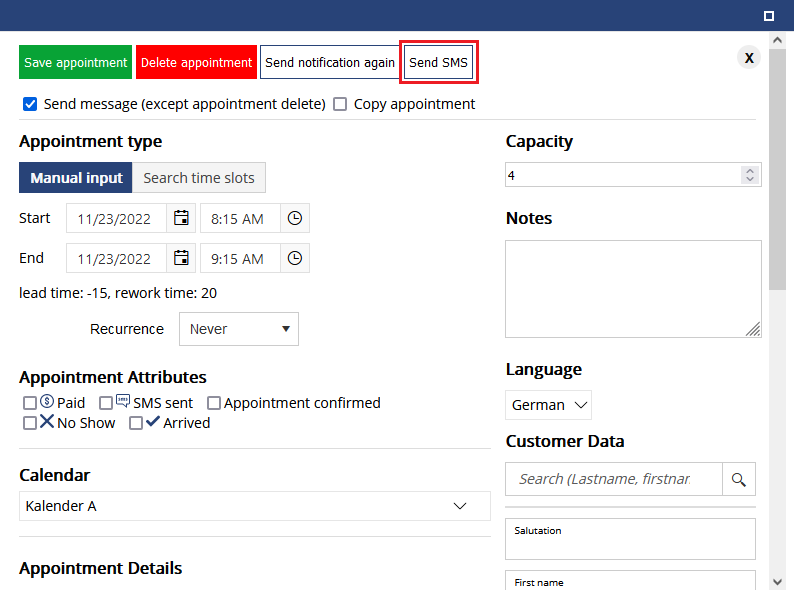Check the Arrived checkbox
This screenshot has height=595, width=794.
click(136, 423)
